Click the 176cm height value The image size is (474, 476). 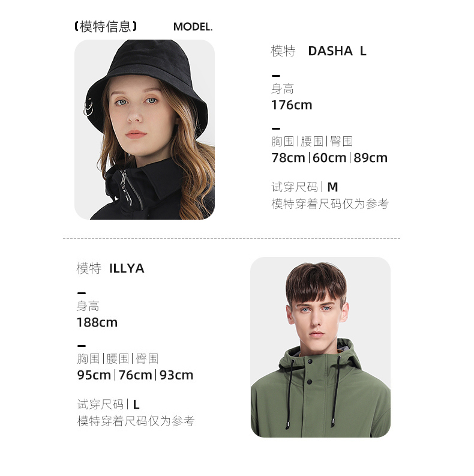(292, 105)
